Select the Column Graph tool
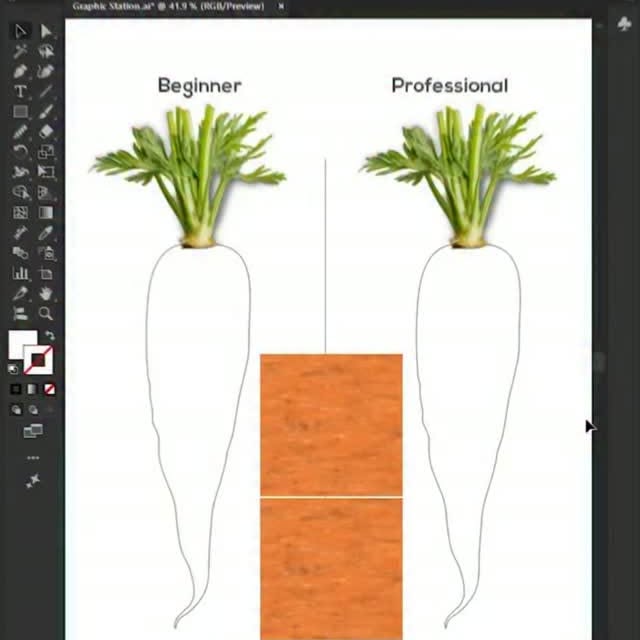Screen dimensions: 640x640 pos(20,273)
